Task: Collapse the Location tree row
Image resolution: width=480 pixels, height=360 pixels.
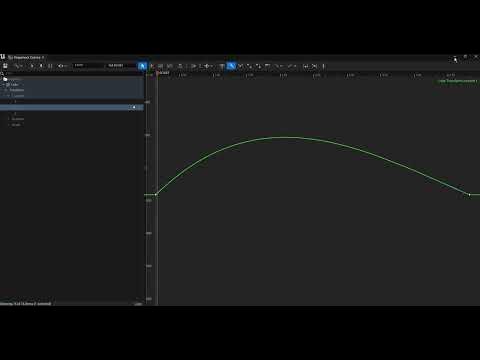Action: (8, 96)
